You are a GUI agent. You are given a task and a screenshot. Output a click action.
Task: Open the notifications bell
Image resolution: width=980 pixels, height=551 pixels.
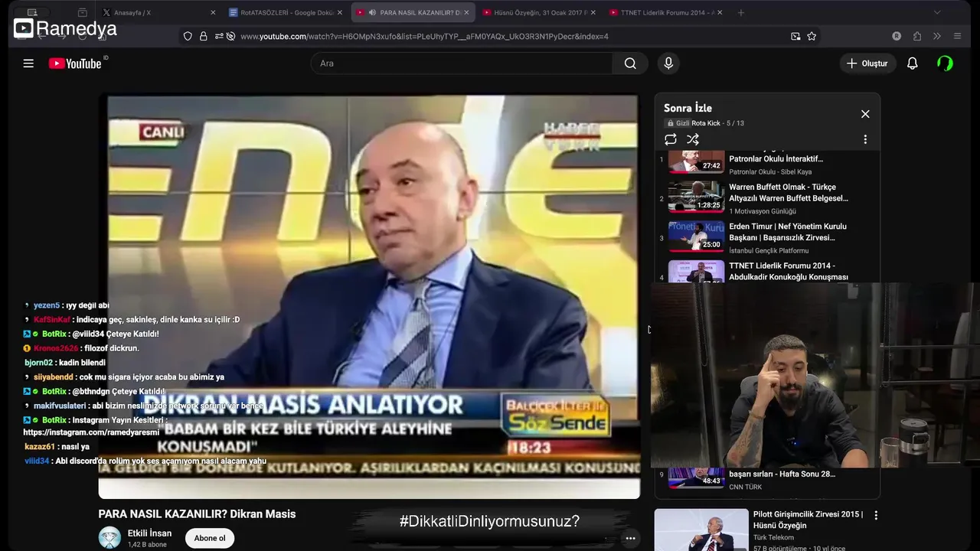(x=912, y=64)
